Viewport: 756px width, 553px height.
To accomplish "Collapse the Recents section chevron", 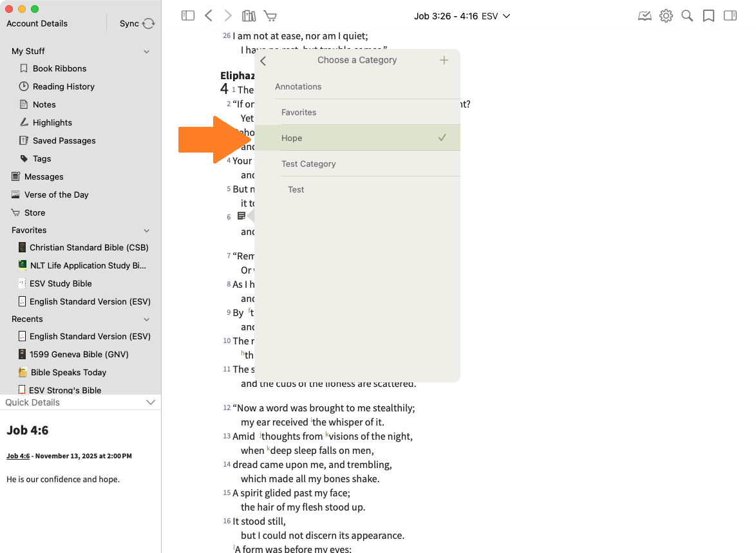I will click(147, 319).
